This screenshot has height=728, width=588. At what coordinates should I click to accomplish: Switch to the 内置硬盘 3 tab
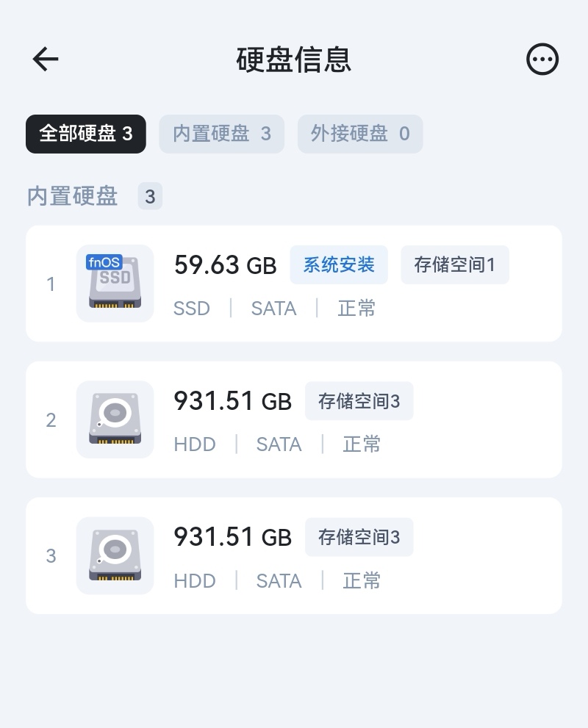pyautogui.click(x=221, y=134)
